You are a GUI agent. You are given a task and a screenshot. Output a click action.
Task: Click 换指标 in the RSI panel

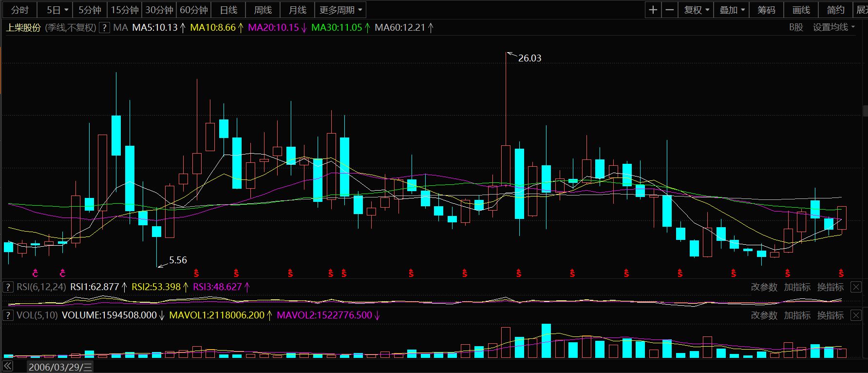[x=830, y=287]
